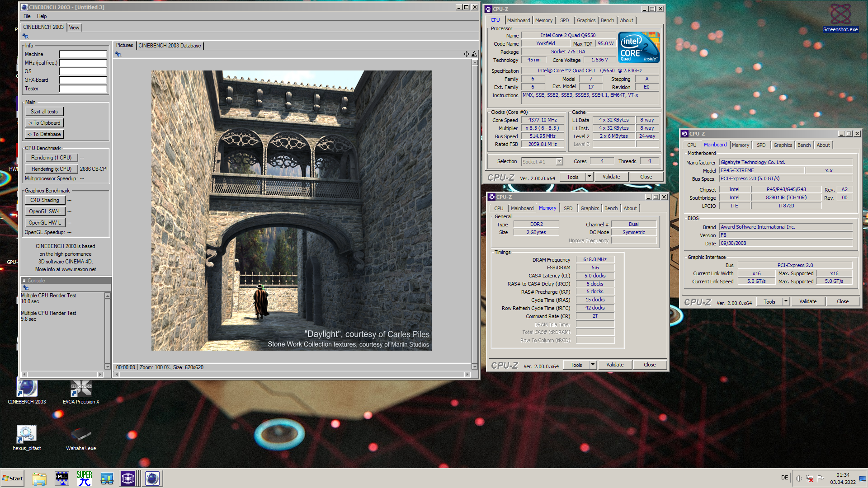Open the Action Center flag icon
The height and width of the screenshot is (488, 868).
click(821, 478)
